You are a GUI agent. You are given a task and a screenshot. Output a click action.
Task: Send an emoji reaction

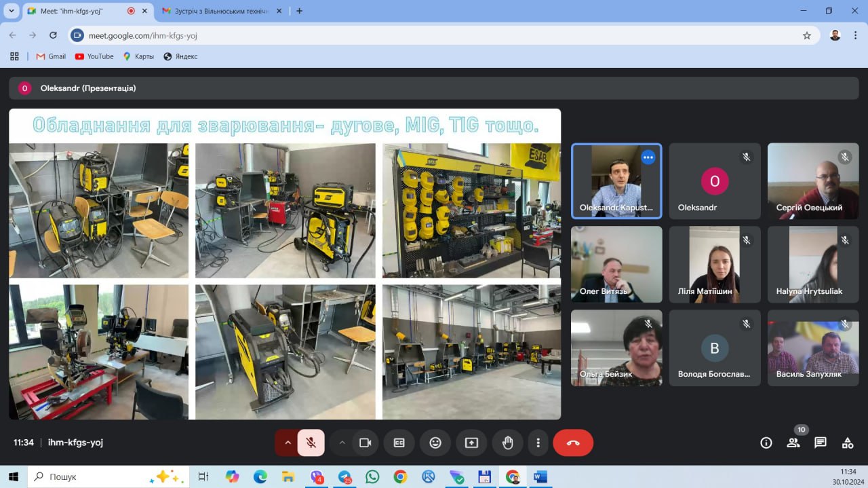click(435, 443)
